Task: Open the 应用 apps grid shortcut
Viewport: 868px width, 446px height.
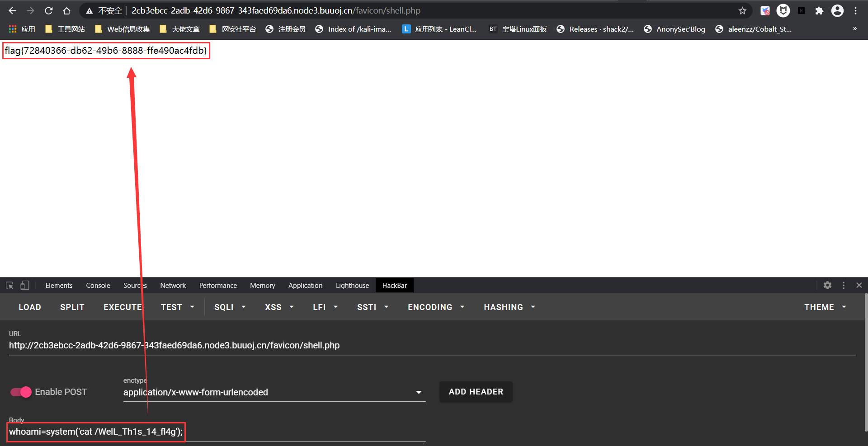Action: 22,29
